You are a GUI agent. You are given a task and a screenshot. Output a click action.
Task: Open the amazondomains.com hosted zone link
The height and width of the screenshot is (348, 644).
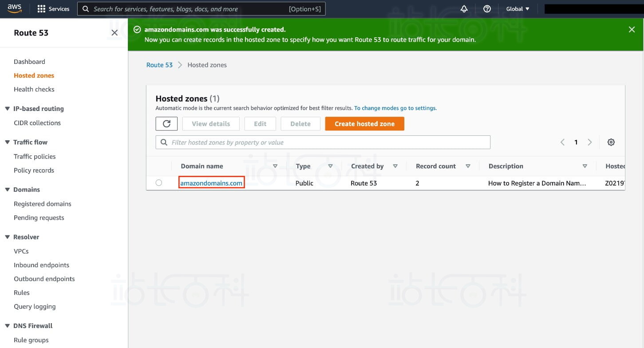[211, 183]
